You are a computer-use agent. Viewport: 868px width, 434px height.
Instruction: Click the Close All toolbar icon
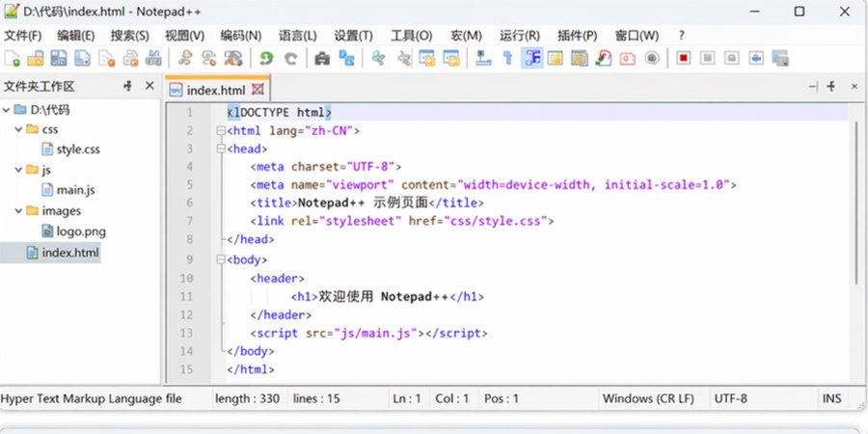point(130,58)
